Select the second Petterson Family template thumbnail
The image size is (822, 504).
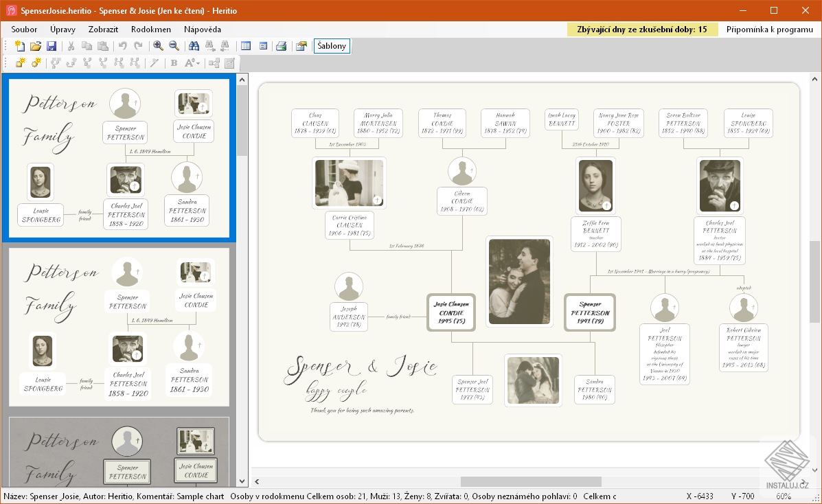tap(119, 327)
